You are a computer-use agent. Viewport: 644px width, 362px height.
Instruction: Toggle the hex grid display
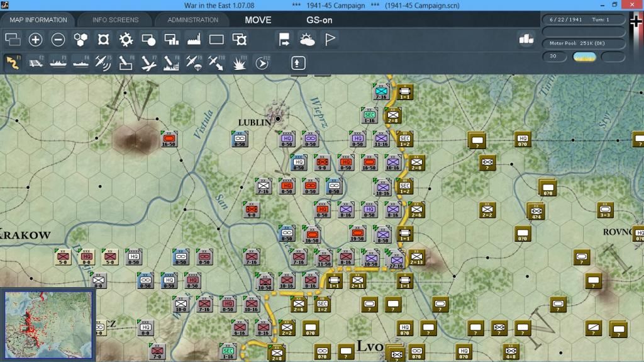point(80,40)
